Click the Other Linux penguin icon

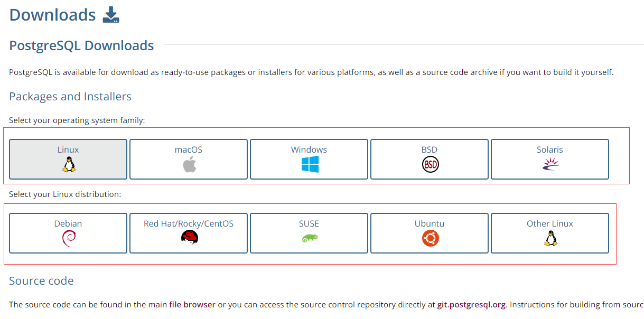click(550, 239)
